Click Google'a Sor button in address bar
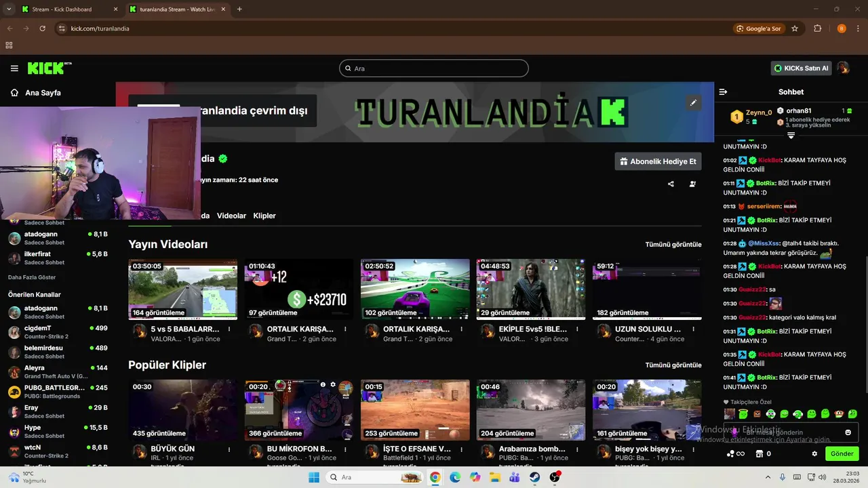The height and width of the screenshot is (488, 868). (x=758, y=28)
